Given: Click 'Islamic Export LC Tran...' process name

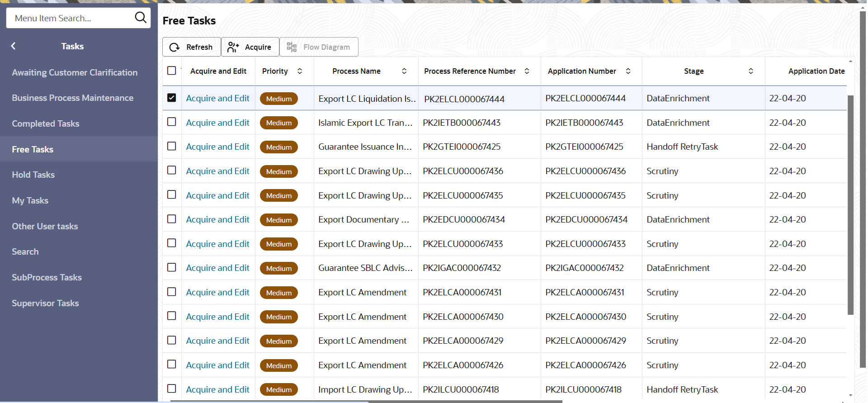Looking at the screenshot, I should [365, 123].
